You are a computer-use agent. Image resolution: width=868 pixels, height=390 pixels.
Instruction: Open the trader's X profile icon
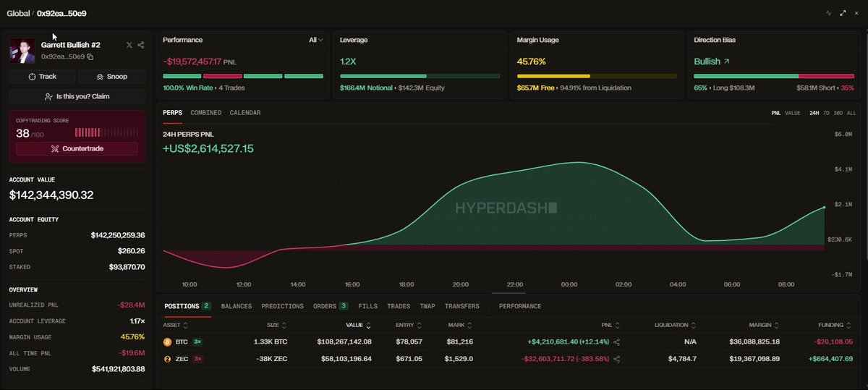click(x=129, y=45)
